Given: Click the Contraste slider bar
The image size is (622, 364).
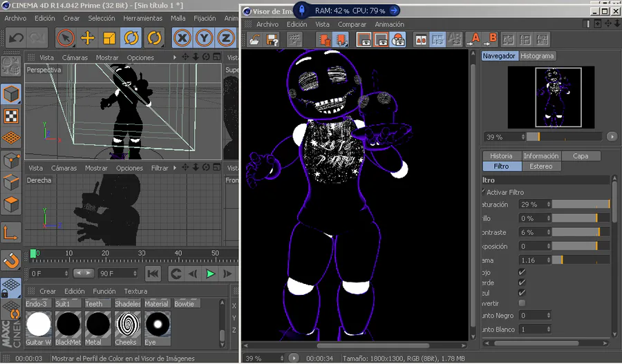Looking at the screenshot, I should click(x=581, y=232).
